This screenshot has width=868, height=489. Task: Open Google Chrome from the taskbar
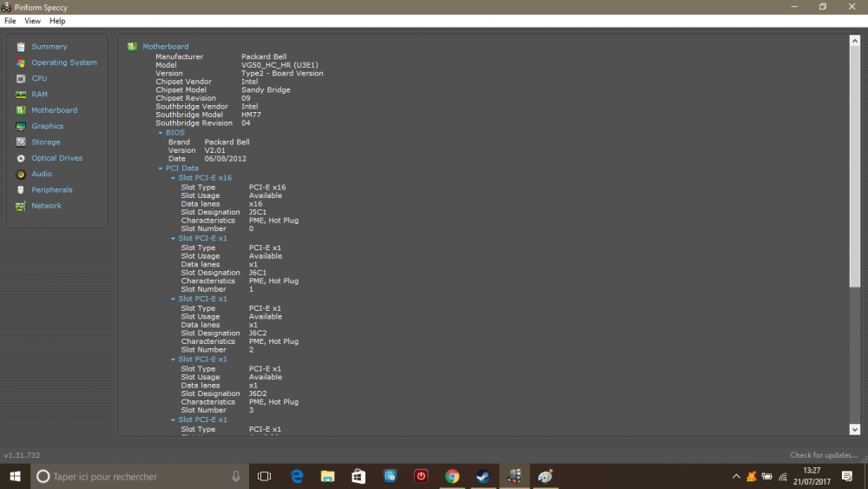452,476
